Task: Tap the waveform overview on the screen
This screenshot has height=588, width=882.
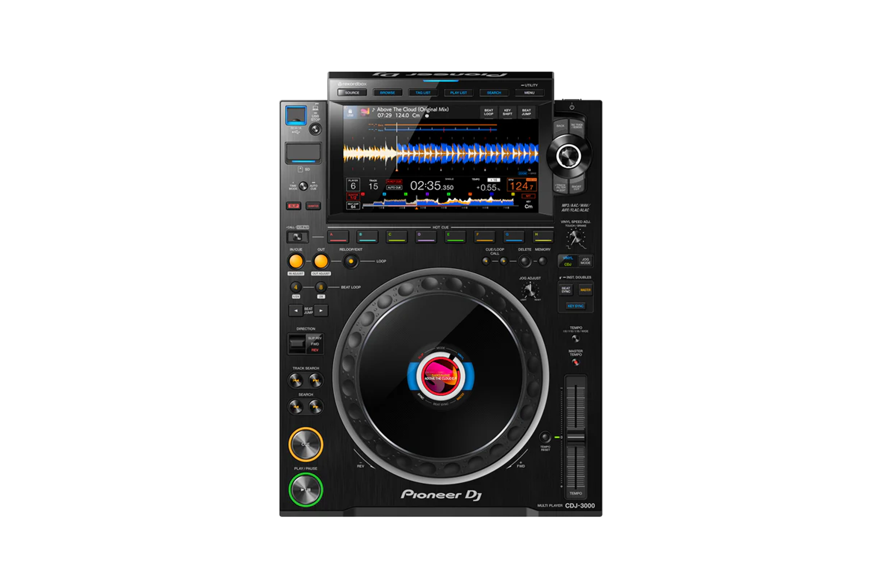Action: pyautogui.click(x=439, y=202)
